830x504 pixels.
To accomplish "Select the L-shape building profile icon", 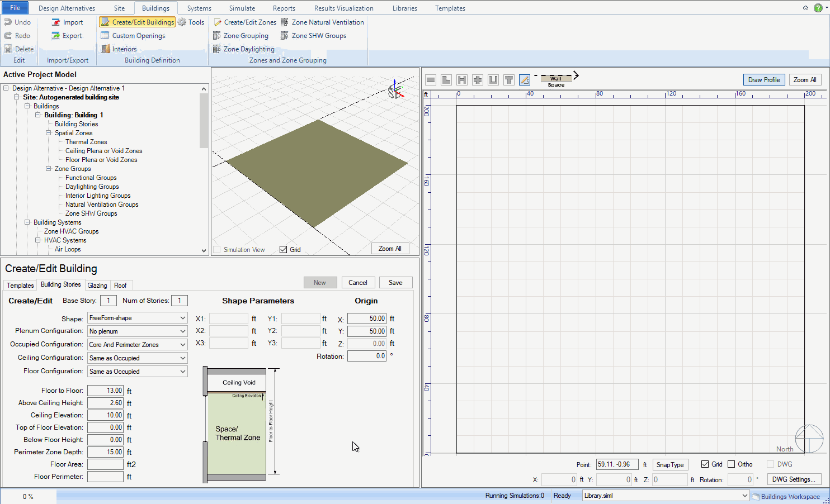I will (446, 80).
